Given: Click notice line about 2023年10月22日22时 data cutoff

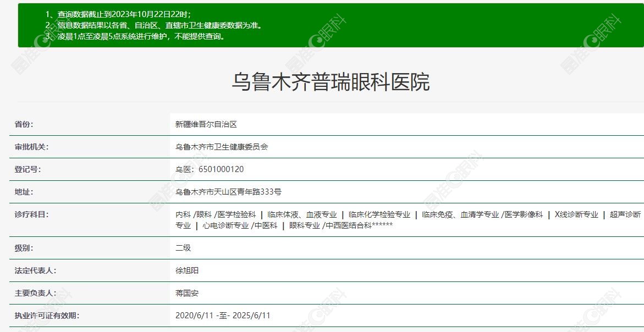Looking at the screenshot, I should tap(118, 14).
